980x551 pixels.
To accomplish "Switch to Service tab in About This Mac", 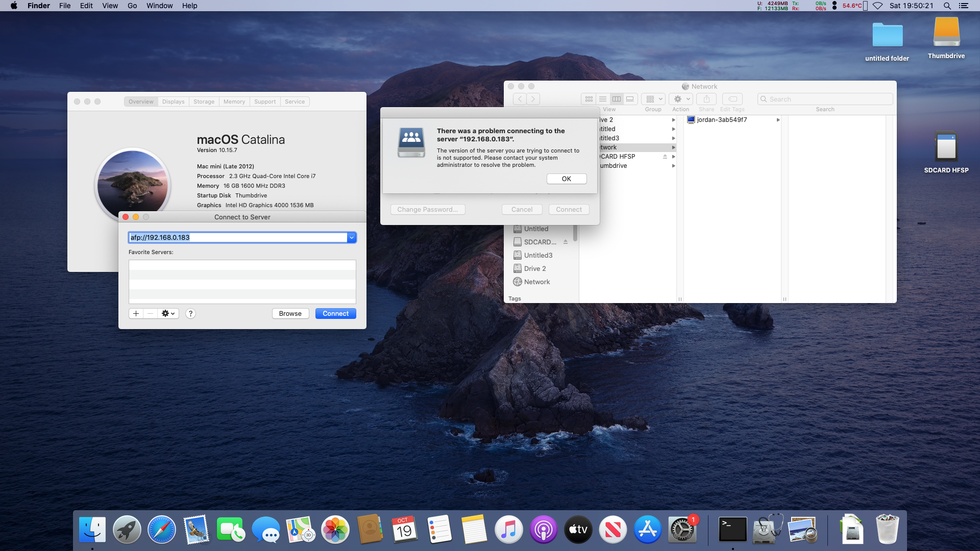I will 295,102.
